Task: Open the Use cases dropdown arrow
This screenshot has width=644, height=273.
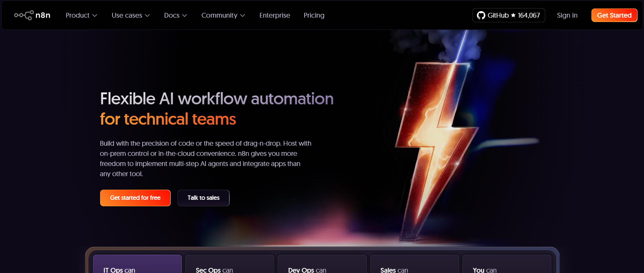Action: tap(147, 16)
